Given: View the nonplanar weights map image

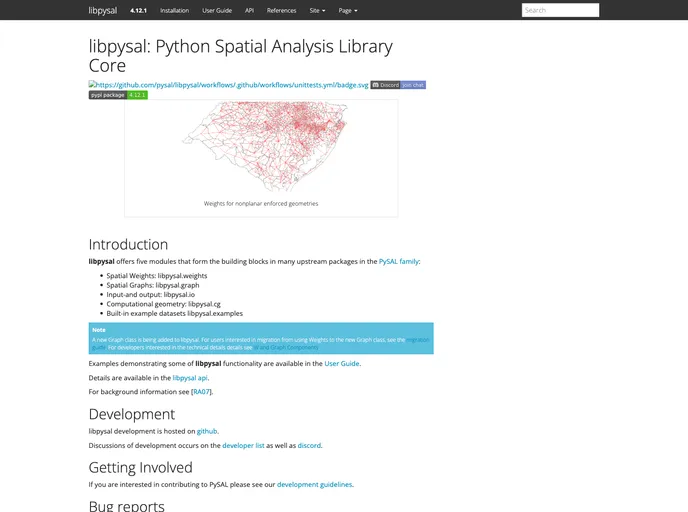Looking at the screenshot, I should coord(265,147).
